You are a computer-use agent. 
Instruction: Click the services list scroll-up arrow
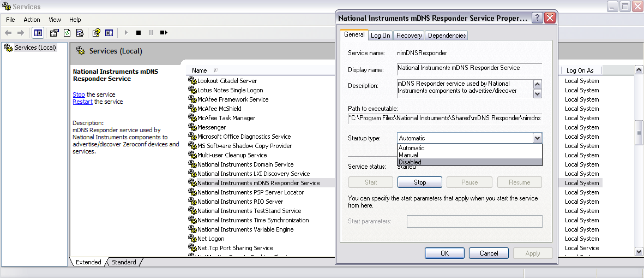click(639, 70)
